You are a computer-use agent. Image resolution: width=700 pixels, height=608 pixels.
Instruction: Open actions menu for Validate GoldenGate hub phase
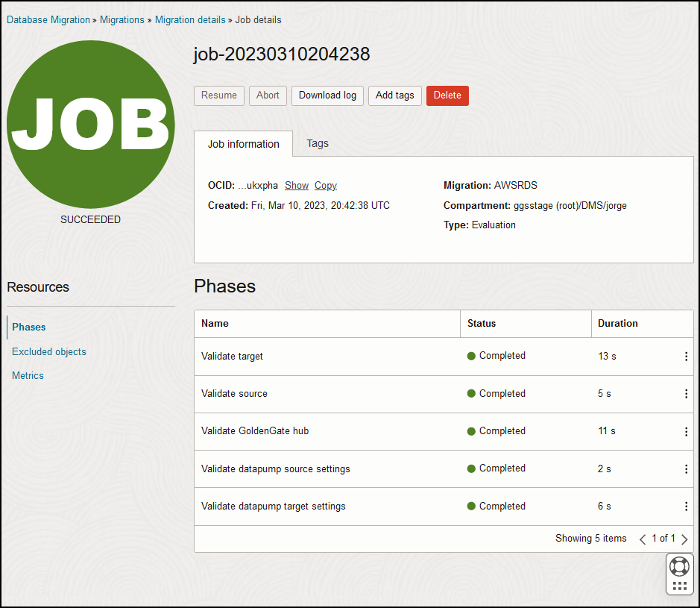686,431
